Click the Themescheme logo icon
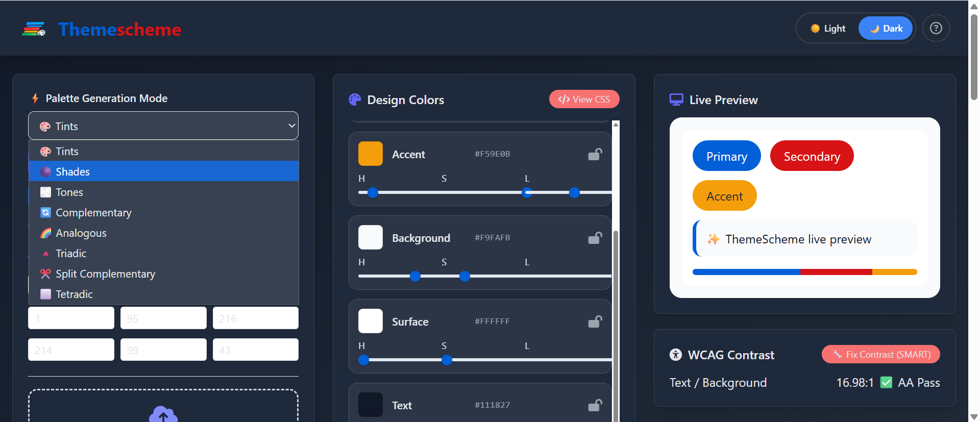Viewport: 980px width, 422px height. click(34, 29)
